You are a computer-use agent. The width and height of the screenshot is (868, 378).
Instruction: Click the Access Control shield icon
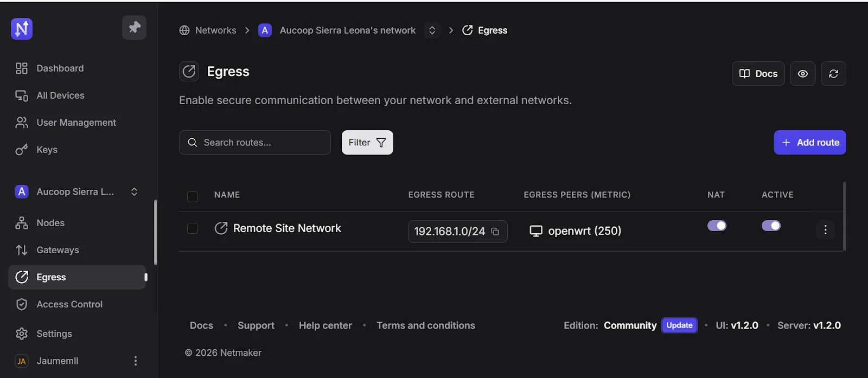[x=22, y=304]
